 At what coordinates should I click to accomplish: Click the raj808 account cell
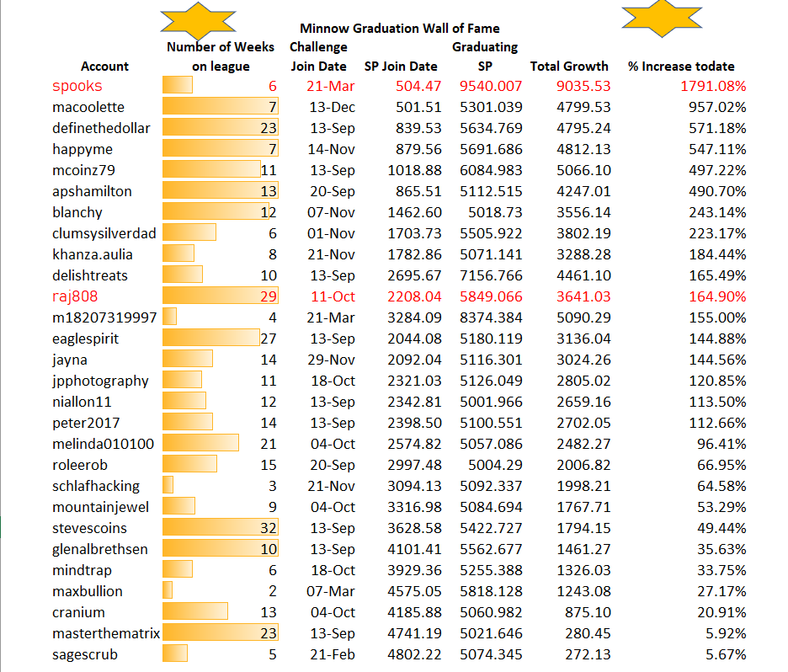pos(75,296)
